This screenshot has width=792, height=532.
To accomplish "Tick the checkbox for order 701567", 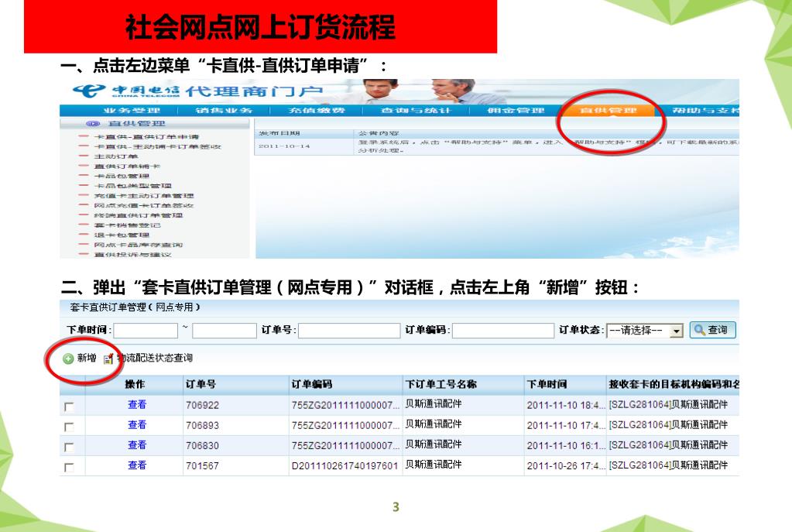I will 69,467.
